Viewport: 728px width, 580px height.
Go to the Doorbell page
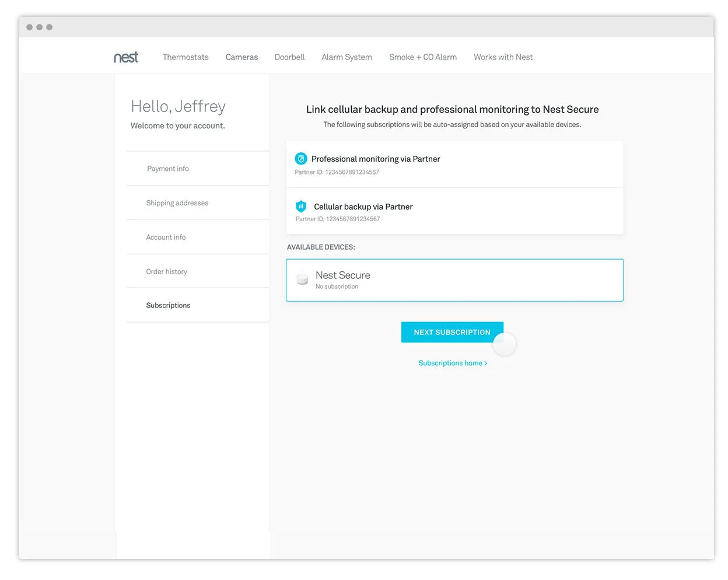[289, 57]
